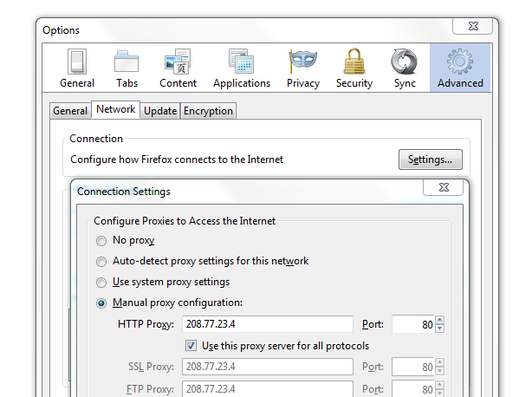Click the SSL Proxy port field
This screenshot has width=532, height=397.
pos(413,367)
